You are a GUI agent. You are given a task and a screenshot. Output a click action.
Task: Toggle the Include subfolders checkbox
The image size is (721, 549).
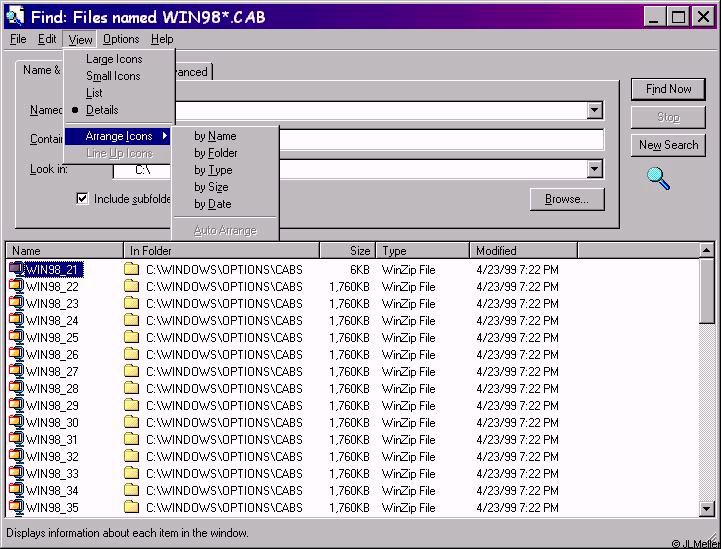tap(82, 199)
